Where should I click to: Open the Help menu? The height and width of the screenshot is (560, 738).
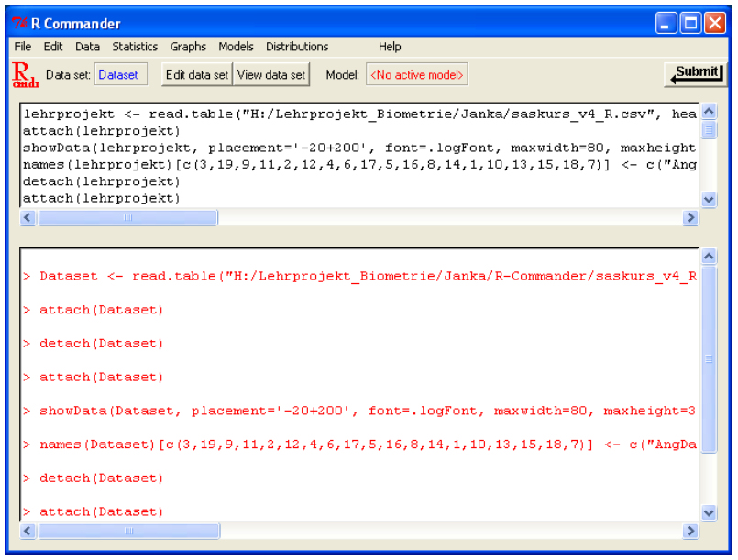coord(390,47)
